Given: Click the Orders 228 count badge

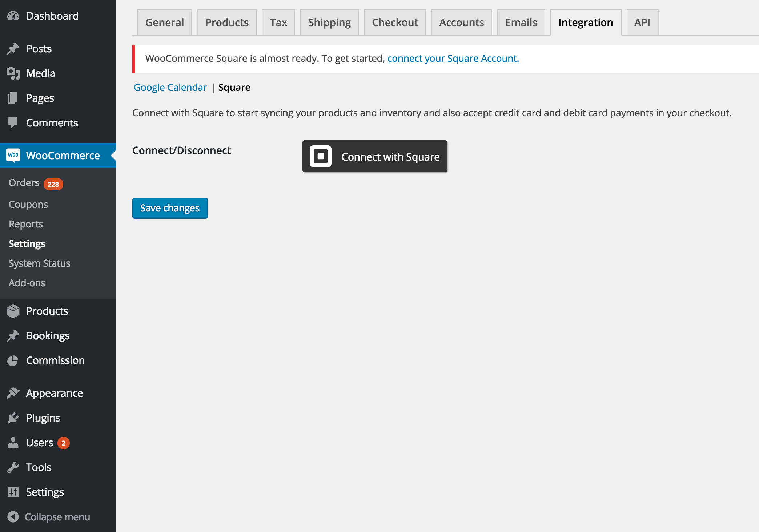Looking at the screenshot, I should pyautogui.click(x=53, y=184).
